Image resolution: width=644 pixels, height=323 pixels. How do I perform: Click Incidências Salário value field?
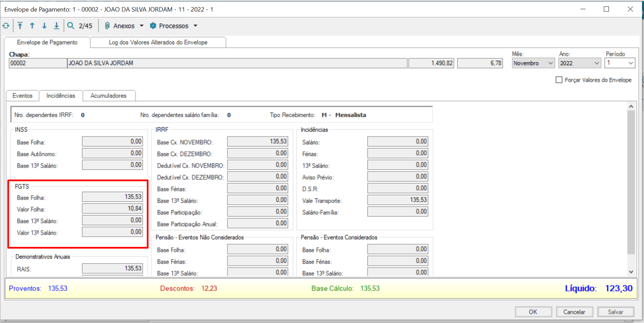click(x=398, y=142)
